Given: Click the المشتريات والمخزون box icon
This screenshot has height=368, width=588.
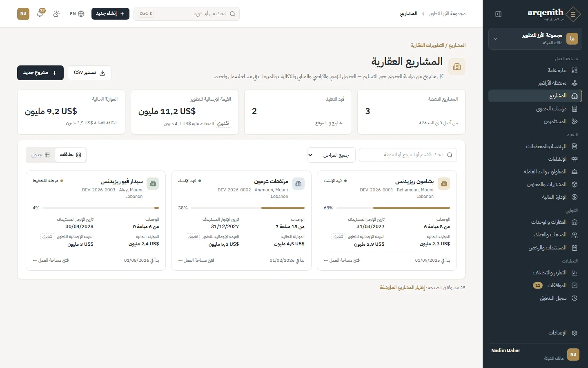Looking at the screenshot, I should (575, 184).
